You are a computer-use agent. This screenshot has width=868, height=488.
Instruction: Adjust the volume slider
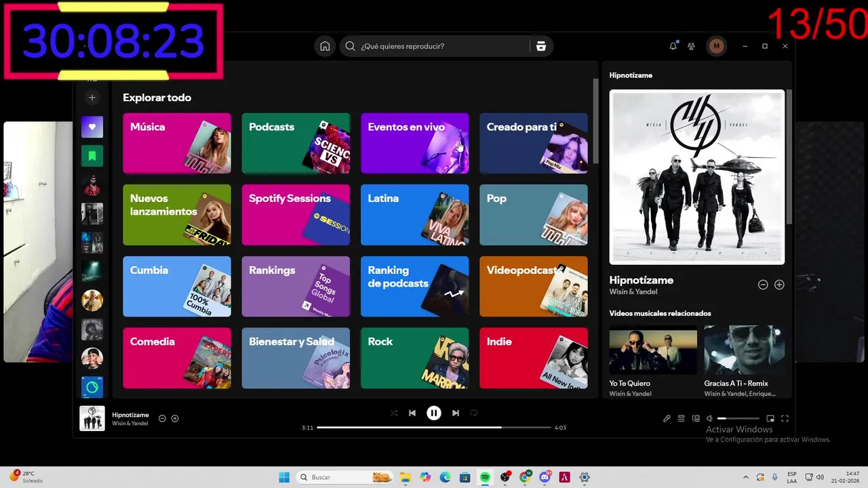[738, 419]
